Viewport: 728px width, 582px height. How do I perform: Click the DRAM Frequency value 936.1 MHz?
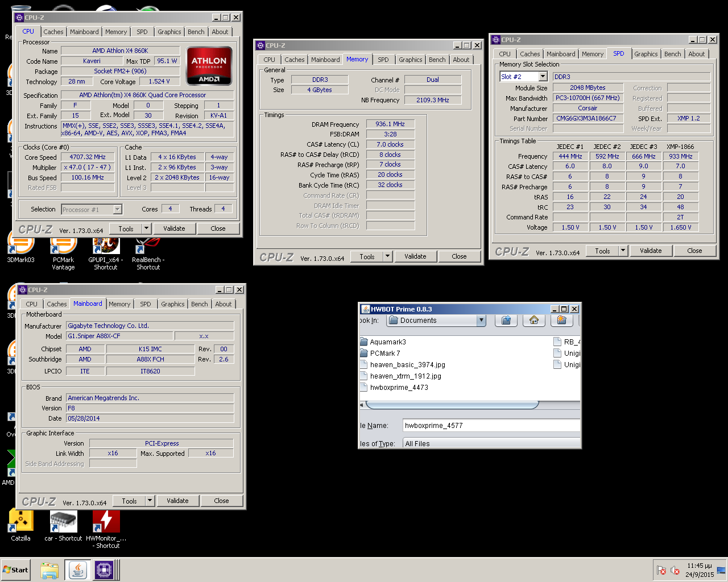pyautogui.click(x=390, y=124)
